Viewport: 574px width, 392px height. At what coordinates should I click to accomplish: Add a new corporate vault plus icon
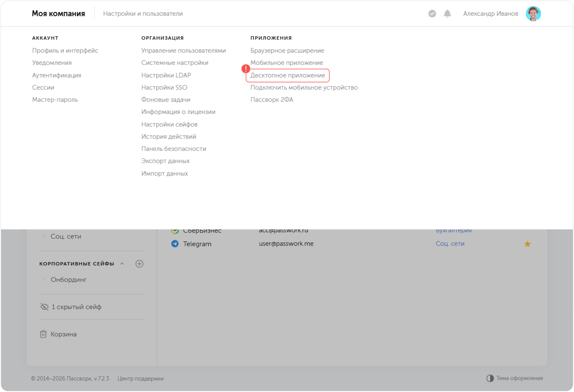pyautogui.click(x=139, y=264)
